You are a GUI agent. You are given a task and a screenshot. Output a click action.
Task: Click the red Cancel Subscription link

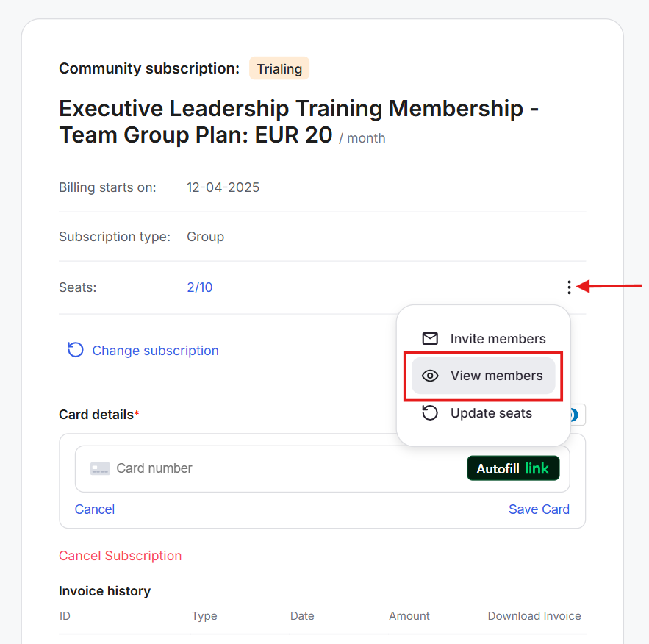click(121, 556)
